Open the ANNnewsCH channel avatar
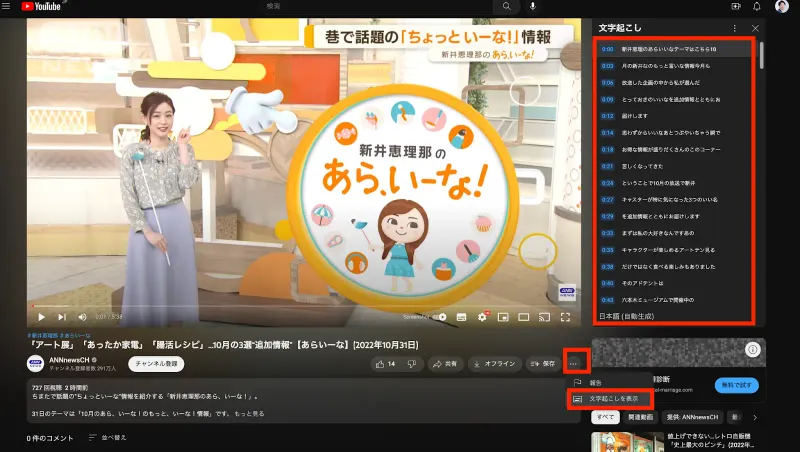The height and width of the screenshot is (452, 800). click(x=35, y=364)
